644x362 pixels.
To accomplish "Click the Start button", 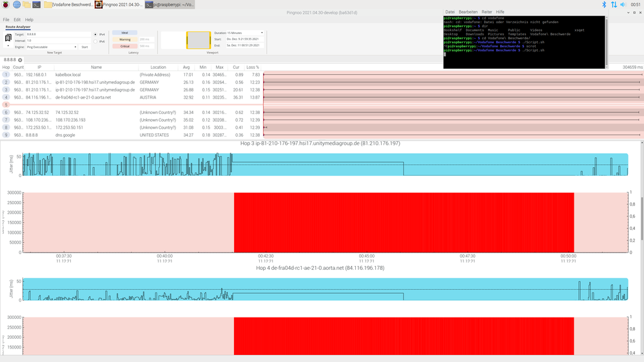I will 84,47.
